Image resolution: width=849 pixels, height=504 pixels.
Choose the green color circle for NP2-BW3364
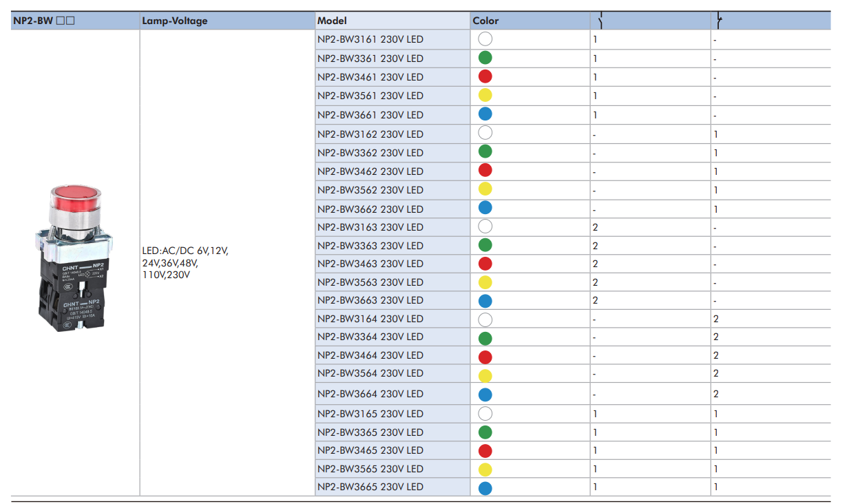click(x=485, y=338)
